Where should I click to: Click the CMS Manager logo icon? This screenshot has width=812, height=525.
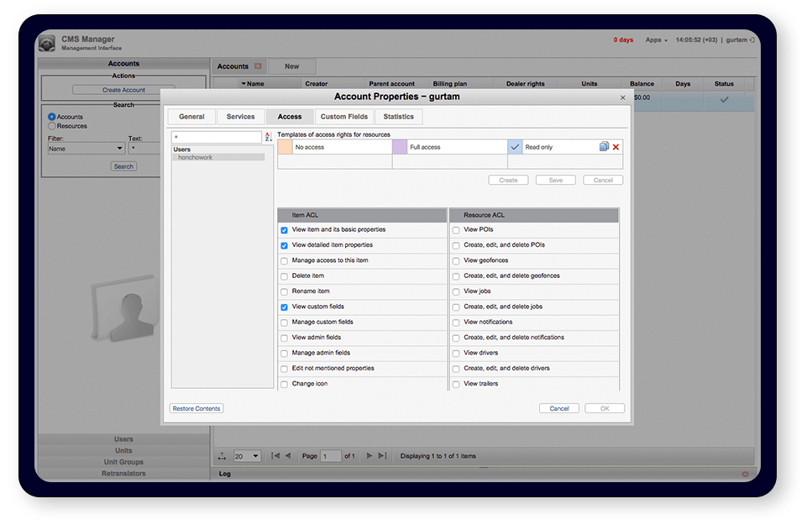point(47,44)
